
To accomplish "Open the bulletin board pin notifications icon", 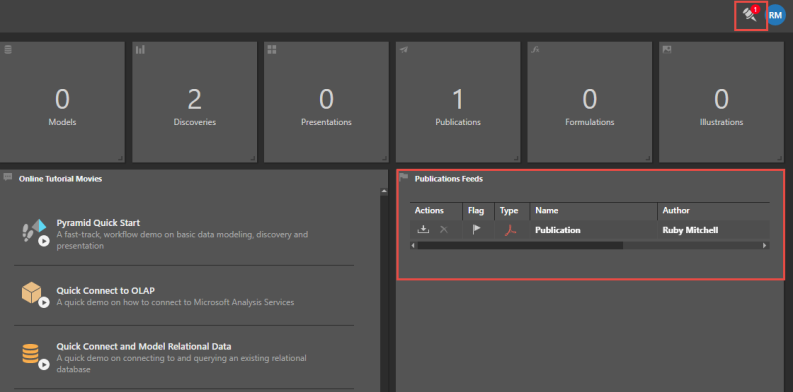I will [751, 15].
